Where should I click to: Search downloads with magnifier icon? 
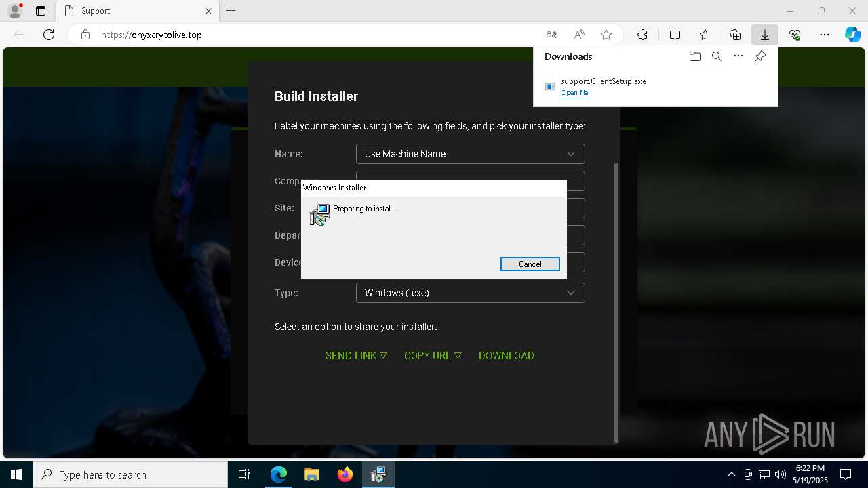point(717,56)
